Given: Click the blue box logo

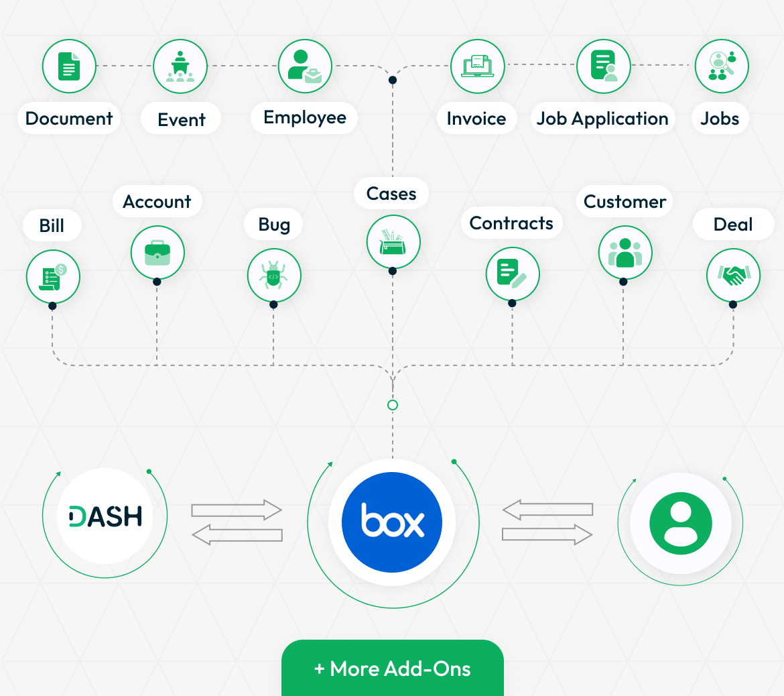Looking at the screenshot, I should 392,522.
